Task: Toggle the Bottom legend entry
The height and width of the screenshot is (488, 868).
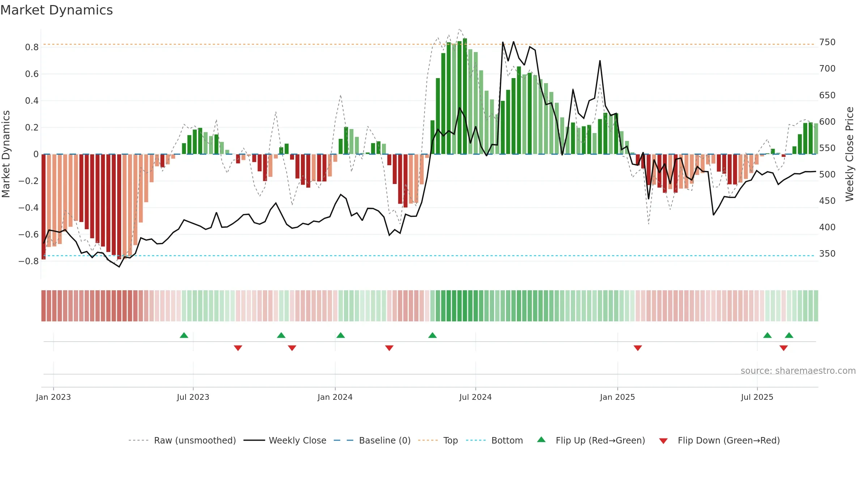Action: (x=494, y=440)
